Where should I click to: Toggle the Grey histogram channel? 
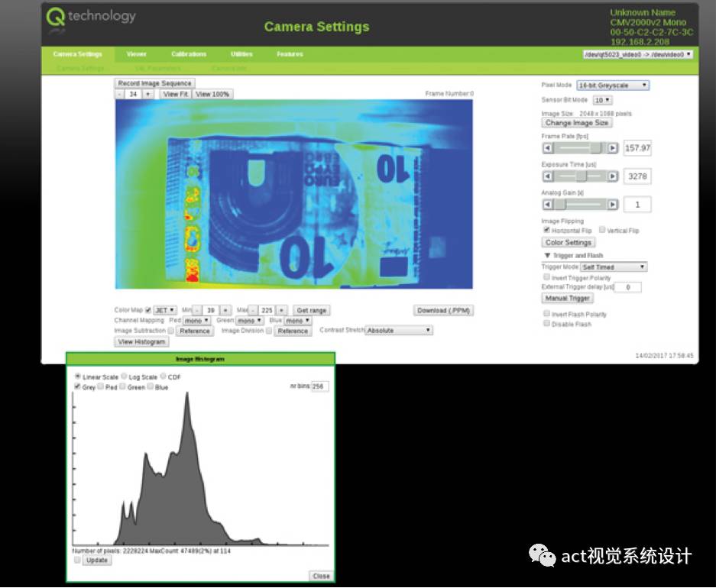(x=77, y=386)
